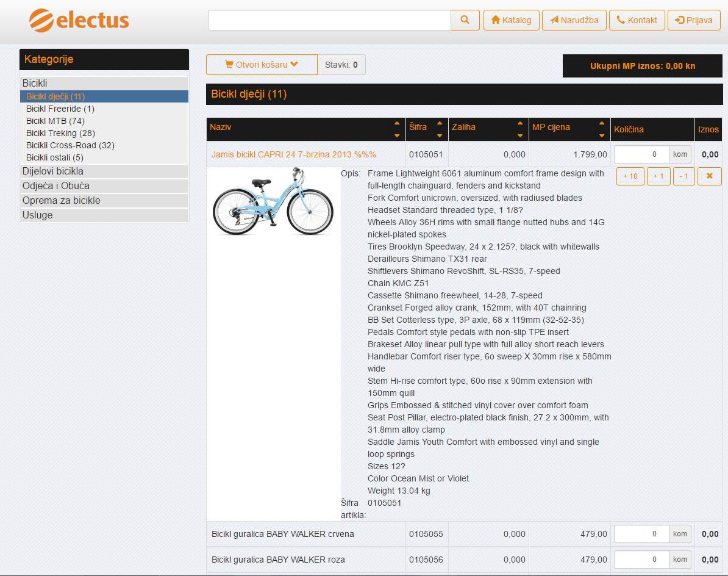Click the Količina column header
This screenshot has height=576, width=728.
(652, 129)
